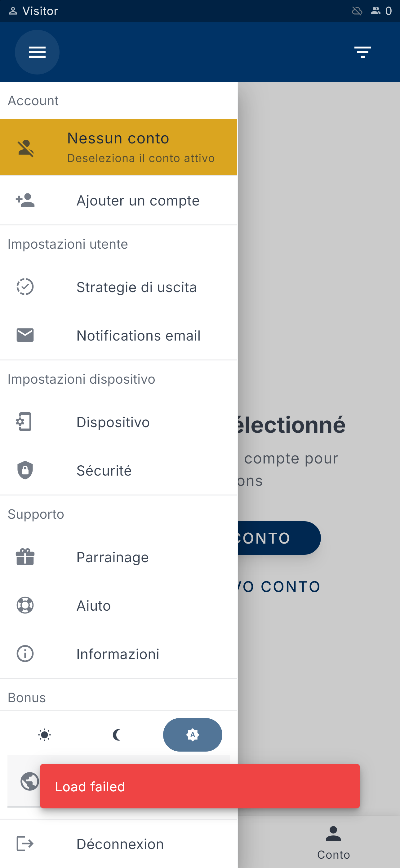Tap the cloud-off sync status icon
Viewport: 400px width, 868px height.
point(357,11)
